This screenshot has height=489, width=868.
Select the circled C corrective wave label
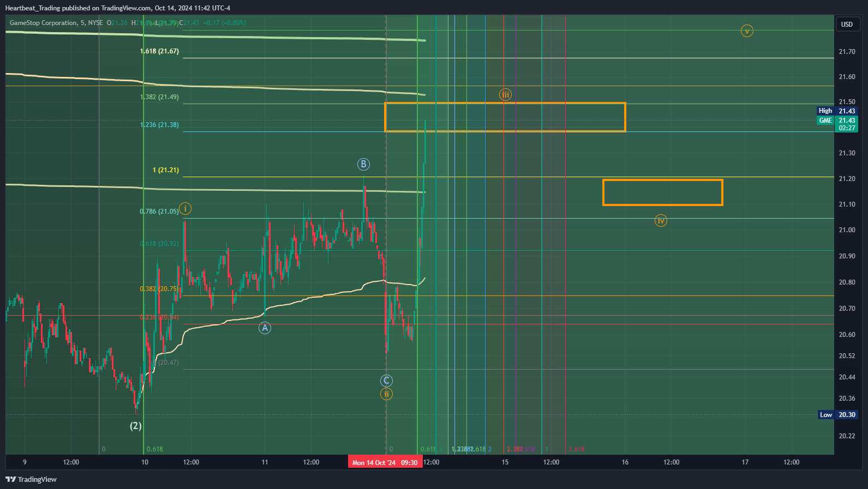(x=386, y=381)
